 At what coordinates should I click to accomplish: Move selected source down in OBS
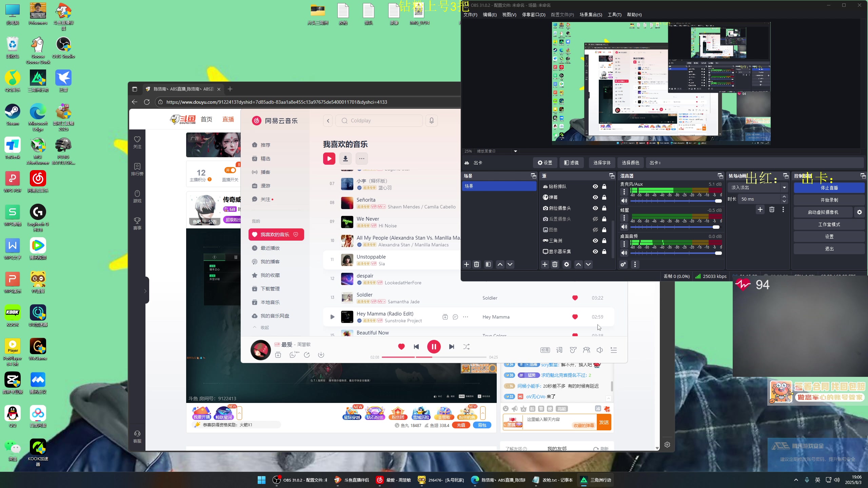pos(588,264)
